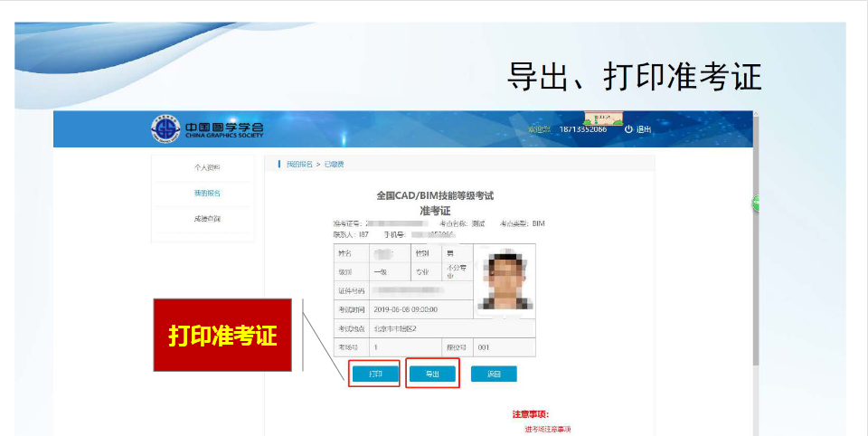Click the green circle at right page edge
Screen dimensions: 868x436
point(755,204)
